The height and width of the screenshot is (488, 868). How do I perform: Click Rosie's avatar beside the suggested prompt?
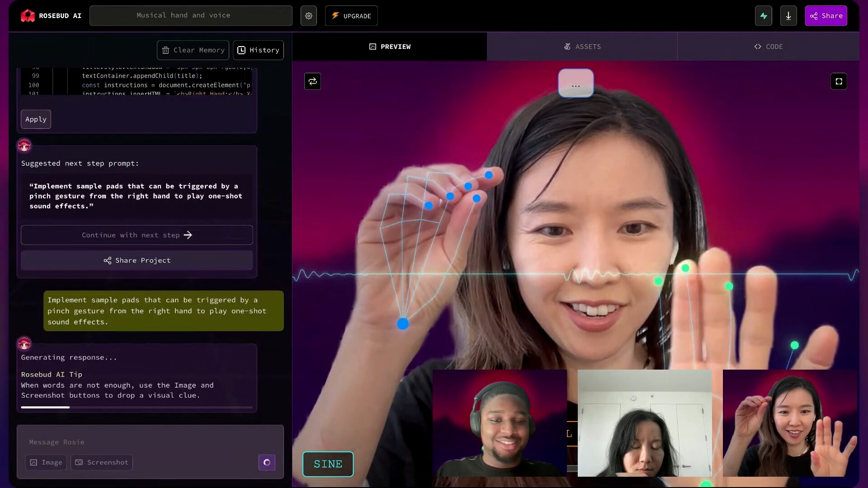(24, 145)
